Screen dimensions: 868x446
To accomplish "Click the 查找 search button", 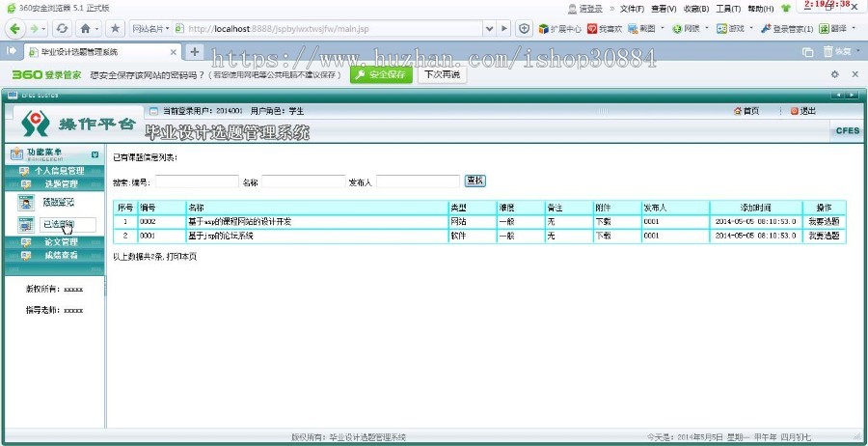I will (x=475, y=181).
